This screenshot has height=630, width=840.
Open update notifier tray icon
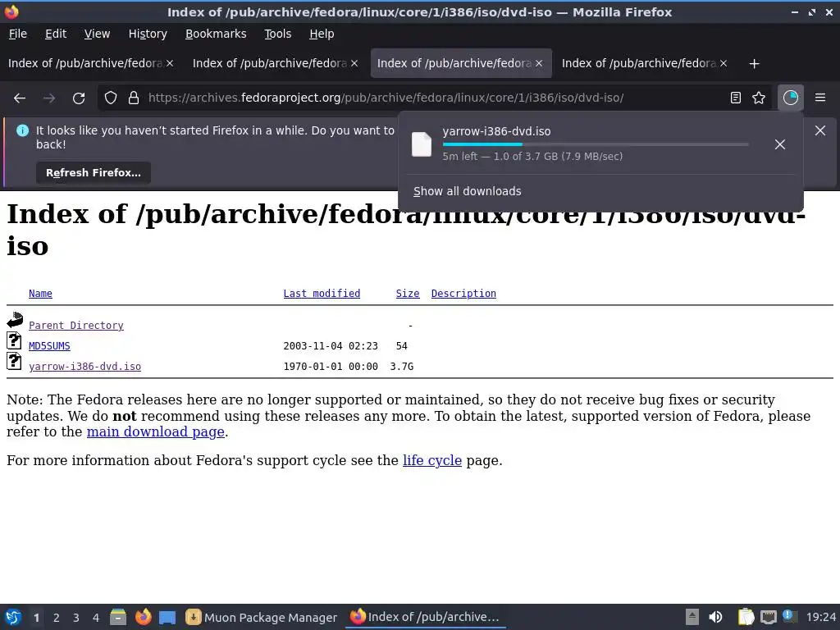789,616
